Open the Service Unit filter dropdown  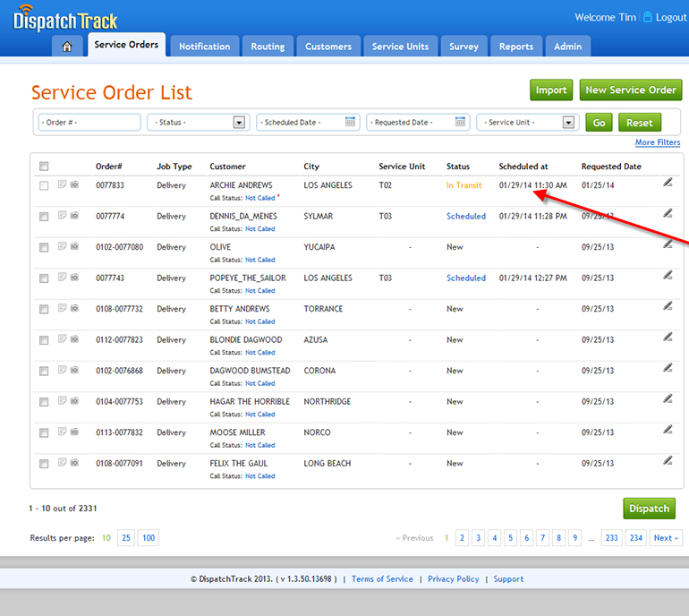[x=568, y=123]
